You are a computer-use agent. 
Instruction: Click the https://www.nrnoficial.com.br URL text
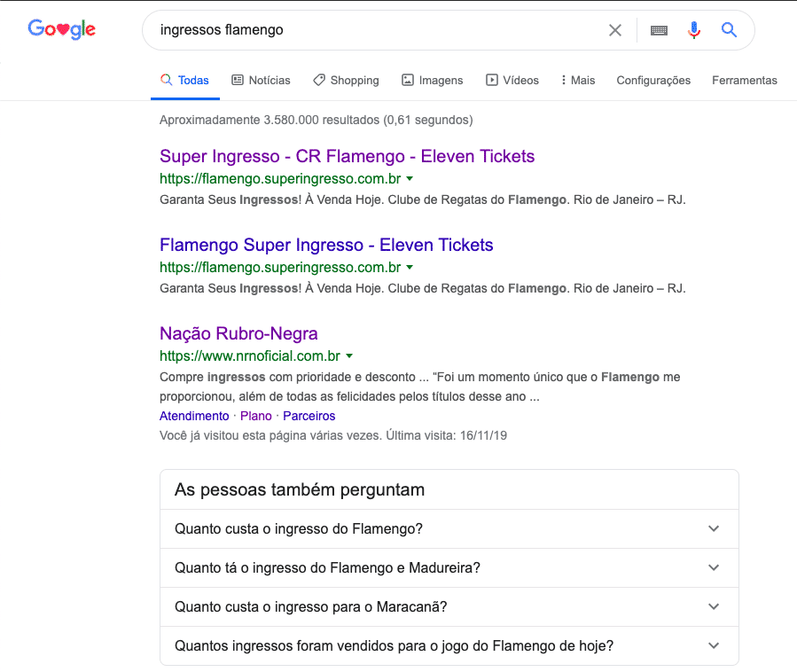(x=250, y=356)
